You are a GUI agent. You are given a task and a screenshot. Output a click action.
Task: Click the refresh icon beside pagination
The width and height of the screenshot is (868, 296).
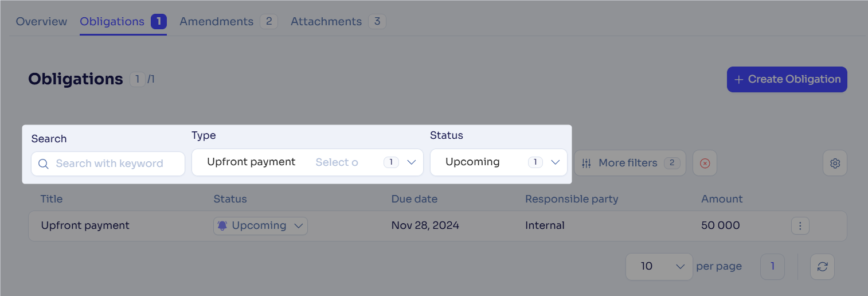pyautogui.click(x=822, y=266)
